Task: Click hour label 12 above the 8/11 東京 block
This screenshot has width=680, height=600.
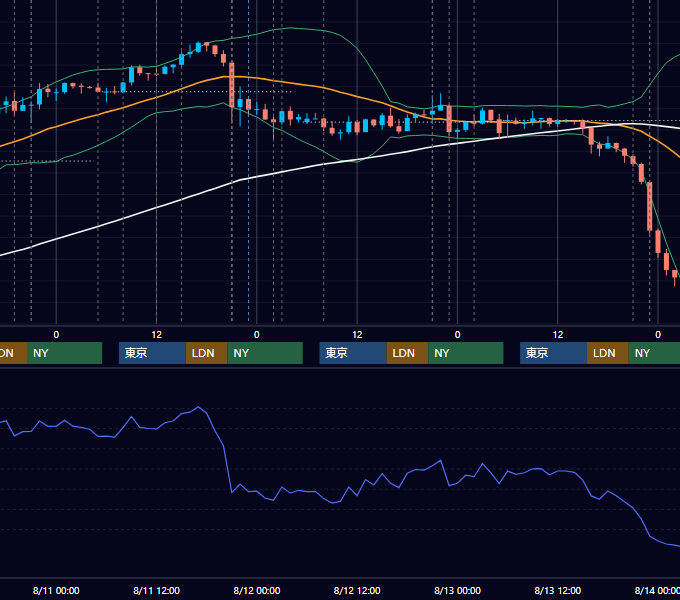Action: [x=157, y=335]
